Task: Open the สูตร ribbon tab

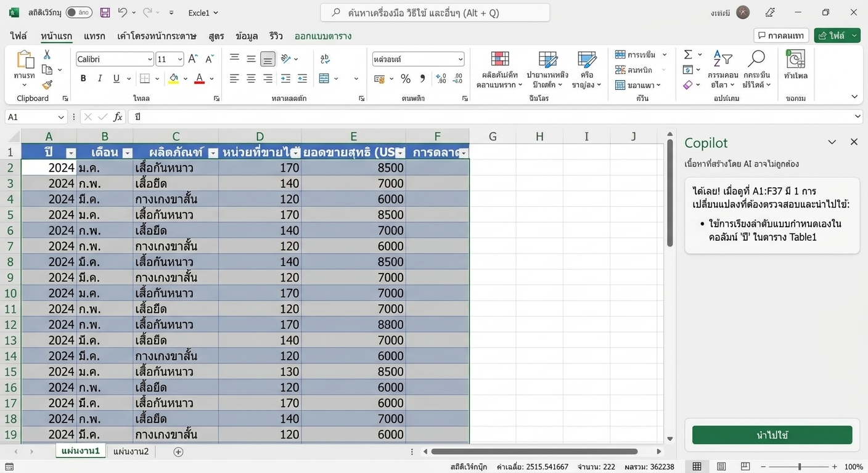Action: [216, 36]
